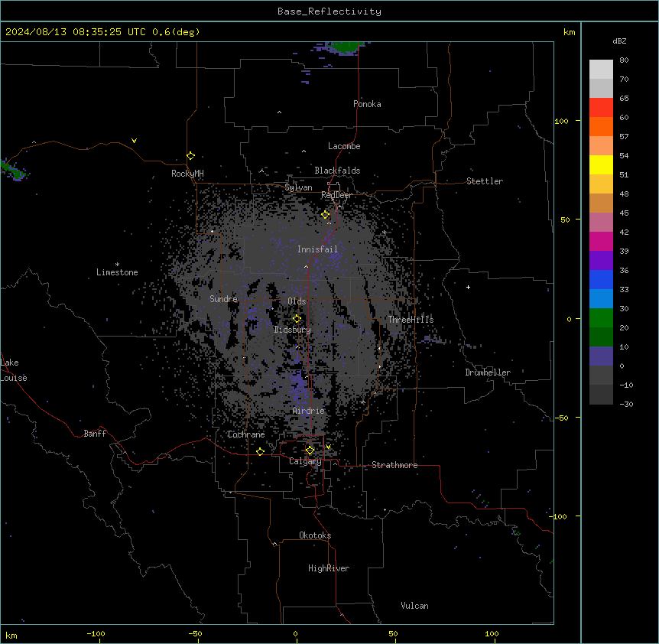
Task: Click the RedDeer city label
Action: 336,195
